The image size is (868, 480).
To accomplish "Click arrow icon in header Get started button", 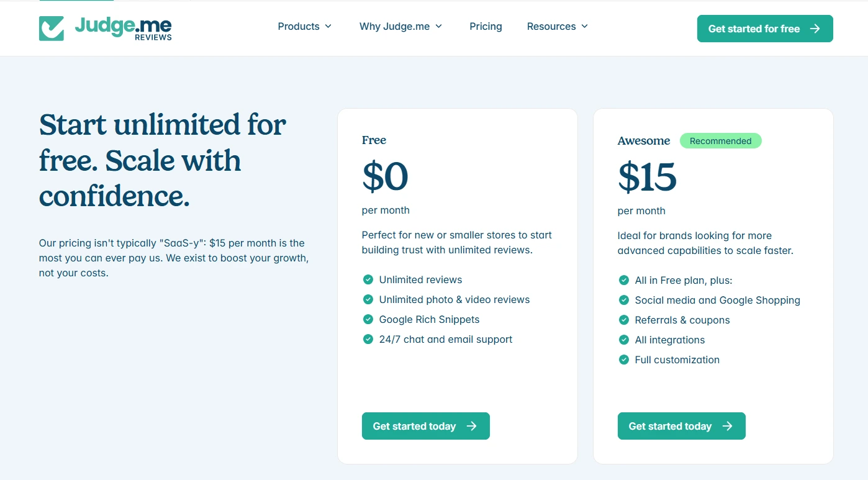I will click(x=815, y=29).
